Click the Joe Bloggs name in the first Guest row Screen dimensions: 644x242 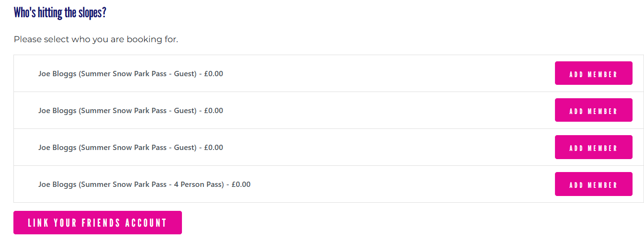click(57, 74)
